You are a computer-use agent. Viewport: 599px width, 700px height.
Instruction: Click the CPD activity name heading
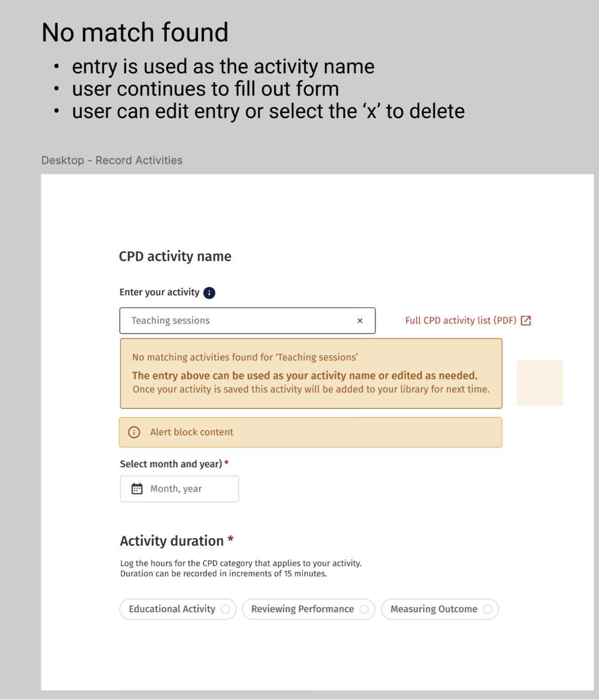(x=175, y=257)
